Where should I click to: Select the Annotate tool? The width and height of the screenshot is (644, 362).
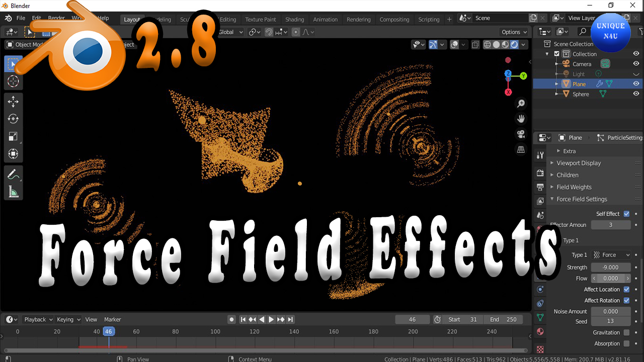pyautogui.click(x=14, y=174)
